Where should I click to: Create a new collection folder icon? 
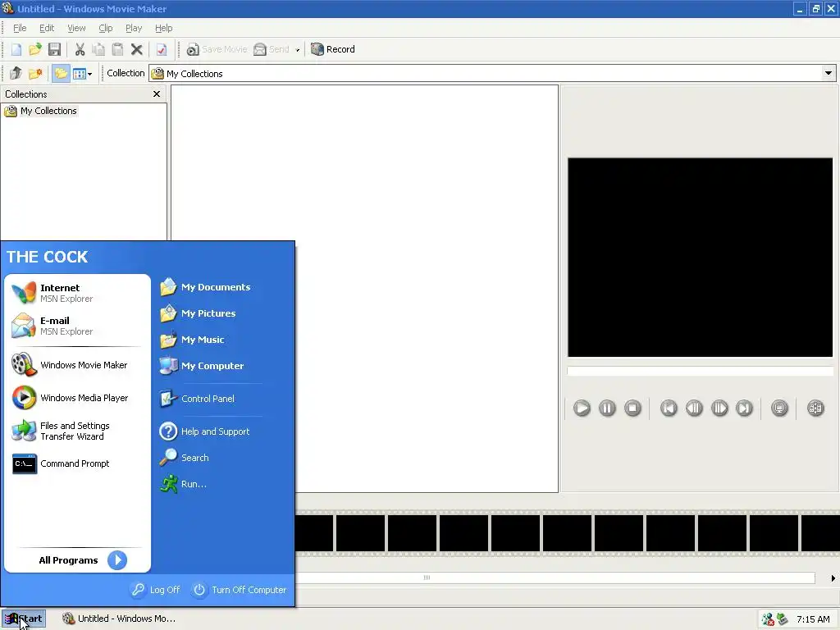(x=34, y=73)
